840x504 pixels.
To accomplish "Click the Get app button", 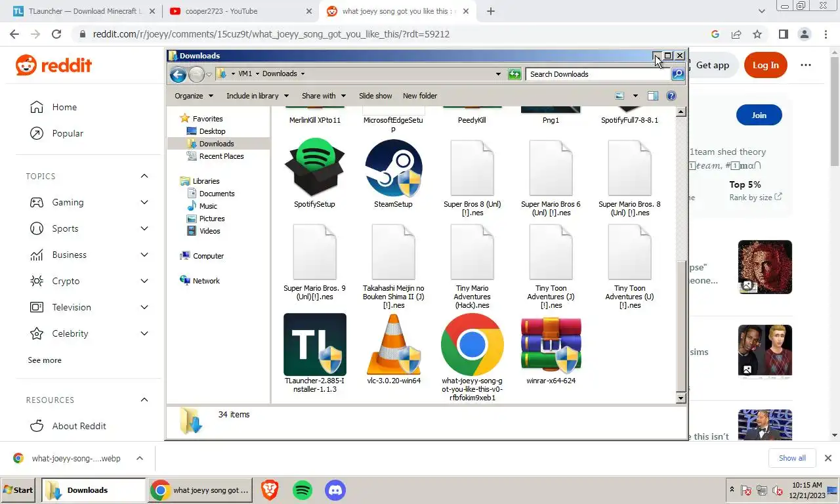I will (x=713, y=65).
